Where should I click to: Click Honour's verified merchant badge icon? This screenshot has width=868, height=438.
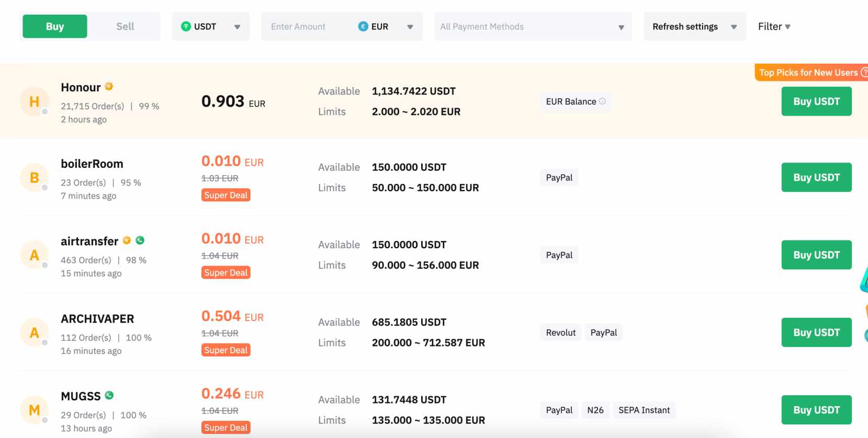click(x=109, y=87)
